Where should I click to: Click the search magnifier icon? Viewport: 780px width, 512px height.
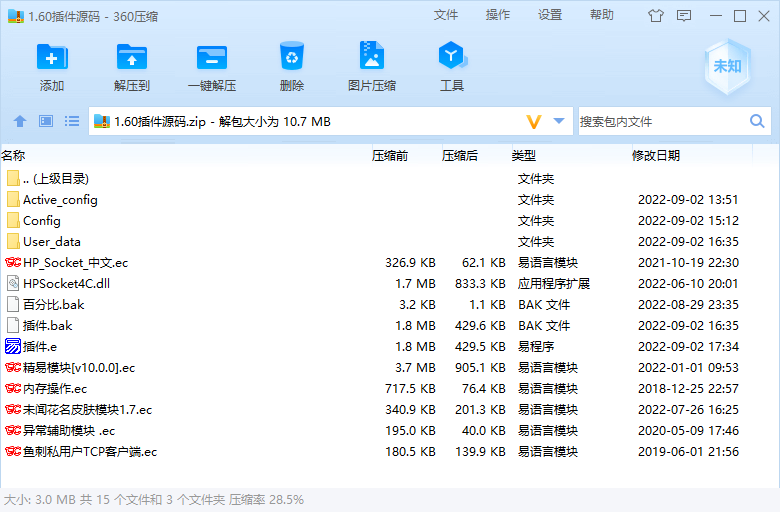(757, 121)
